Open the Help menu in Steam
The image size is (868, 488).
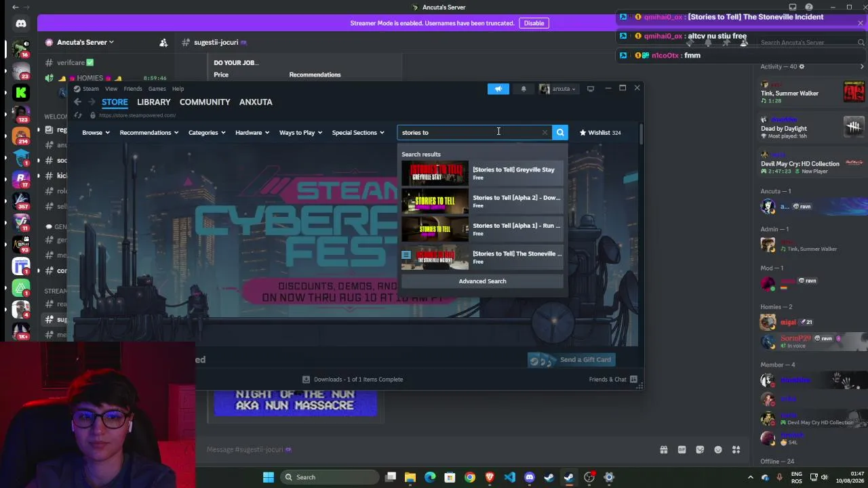178,89
